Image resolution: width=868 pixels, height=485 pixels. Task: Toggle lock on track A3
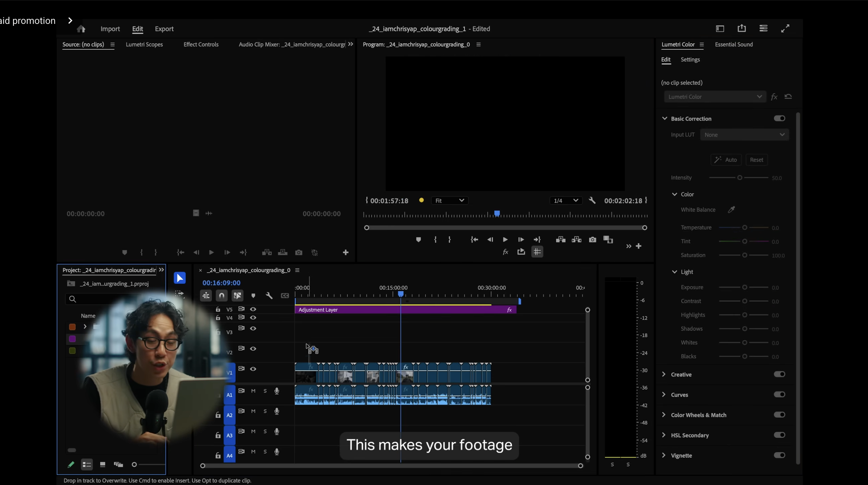coord(218,435)
